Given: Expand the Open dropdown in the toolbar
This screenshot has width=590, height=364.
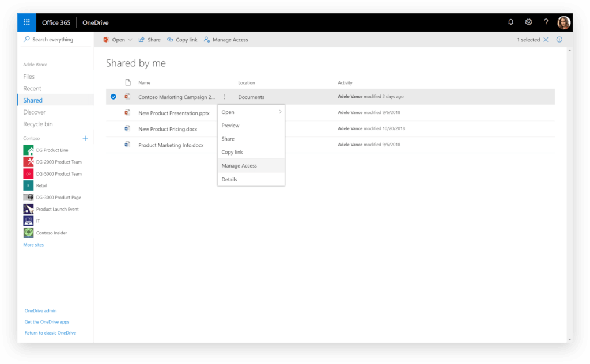Looking at the screenshot, I should 130,40.
